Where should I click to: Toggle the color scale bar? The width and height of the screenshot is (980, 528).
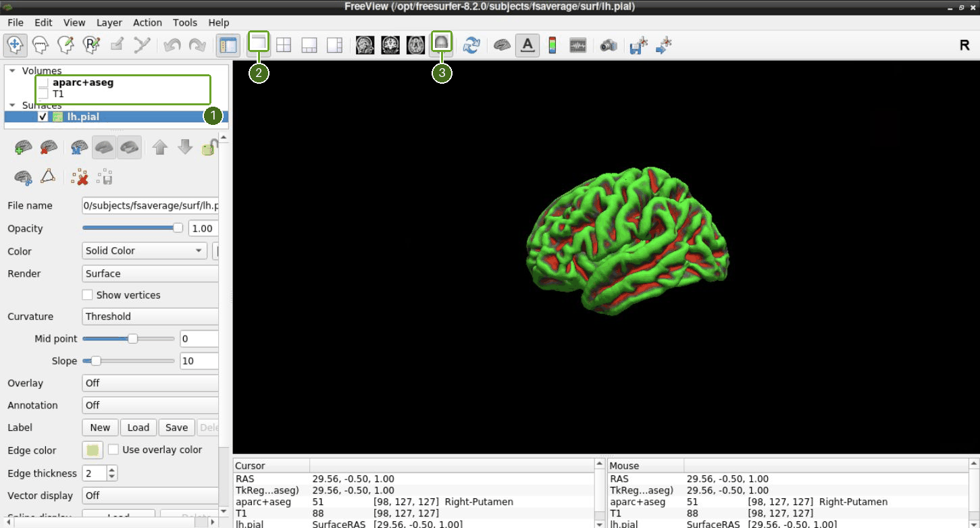coord(552,45)
